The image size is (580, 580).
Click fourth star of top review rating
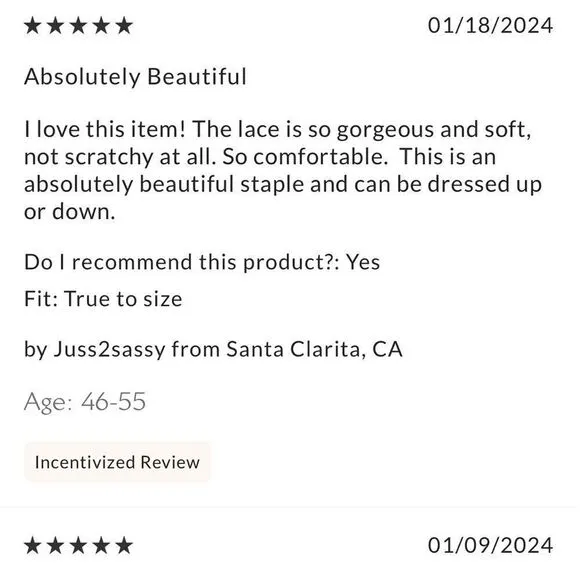[101, 26]
